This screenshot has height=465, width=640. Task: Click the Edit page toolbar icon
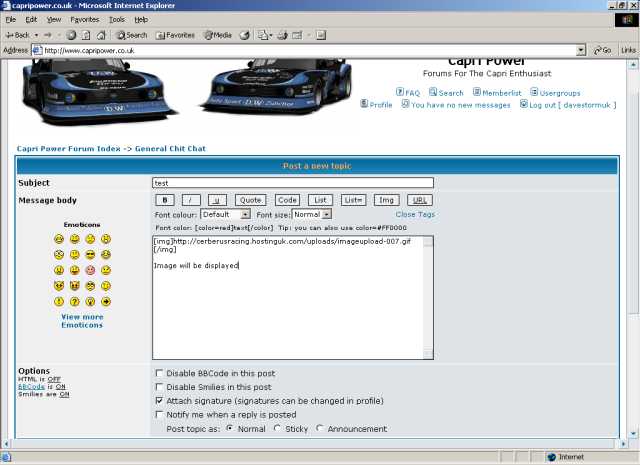pyautogui.click(x=297, y=35)
